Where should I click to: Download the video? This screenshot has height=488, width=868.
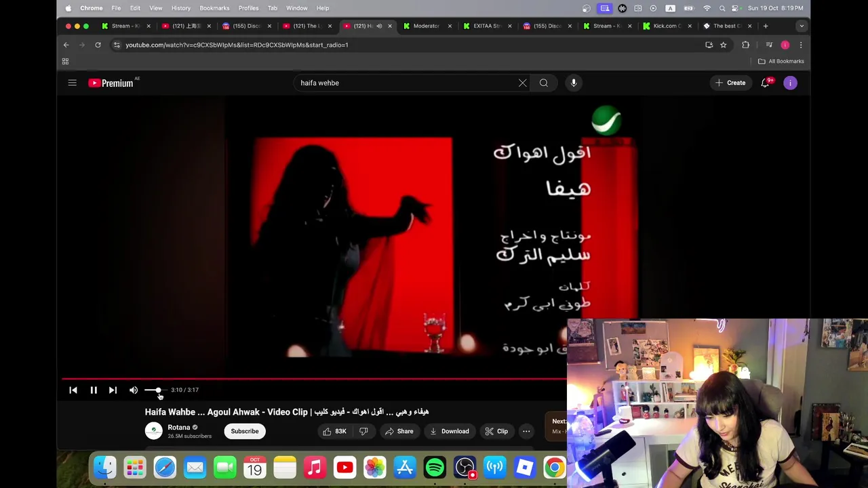[x=449, y=431]
